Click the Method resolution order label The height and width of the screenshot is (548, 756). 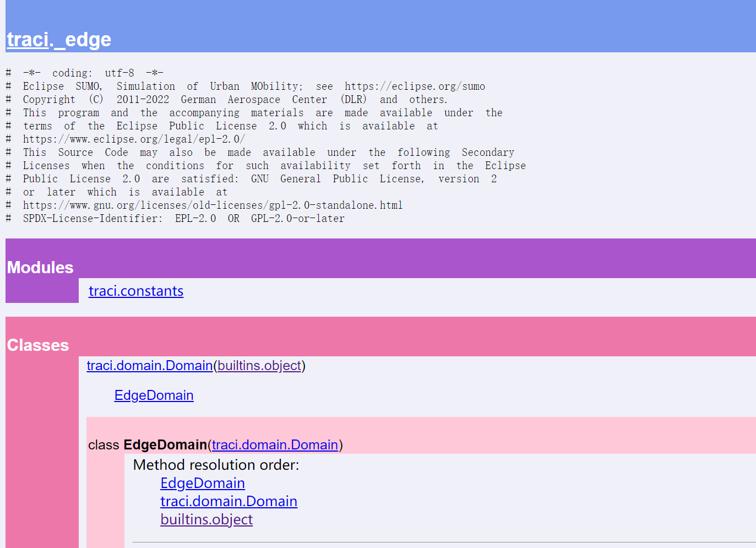[215, 465]
